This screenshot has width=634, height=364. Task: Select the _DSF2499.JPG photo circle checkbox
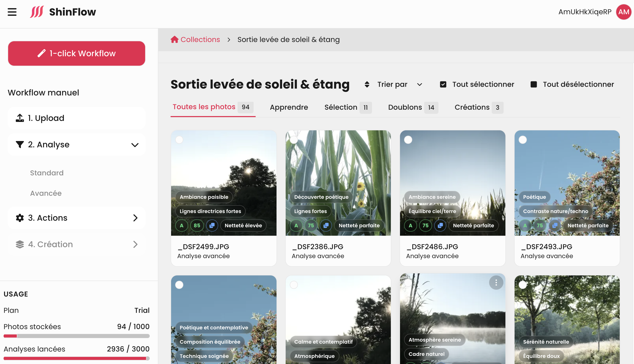pyautogui.click(x=179, y=140)
